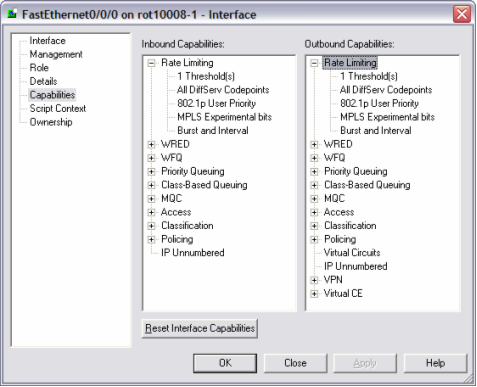This screenshot has height=387, width=477.
Task: Select Outbound 'MQC' label
Action: tap(334, 199)
